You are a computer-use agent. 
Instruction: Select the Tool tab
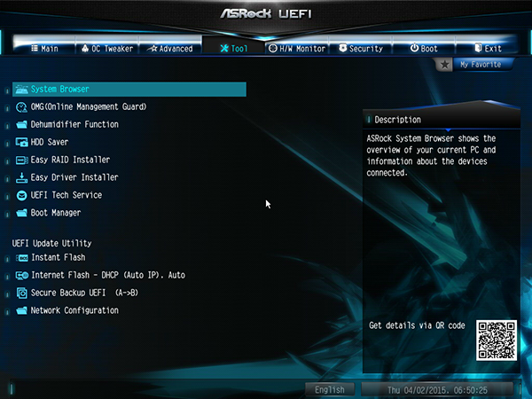pos(234,48)
